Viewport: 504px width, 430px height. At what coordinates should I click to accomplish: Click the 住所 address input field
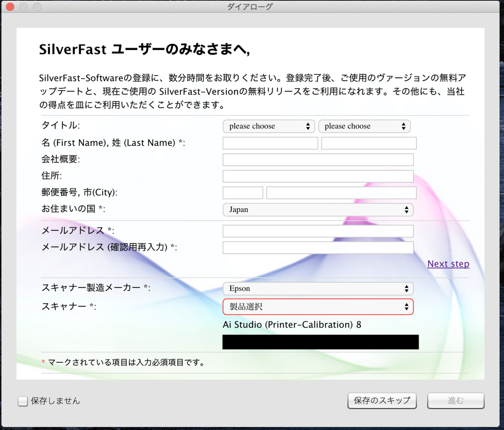pos(318,176)
